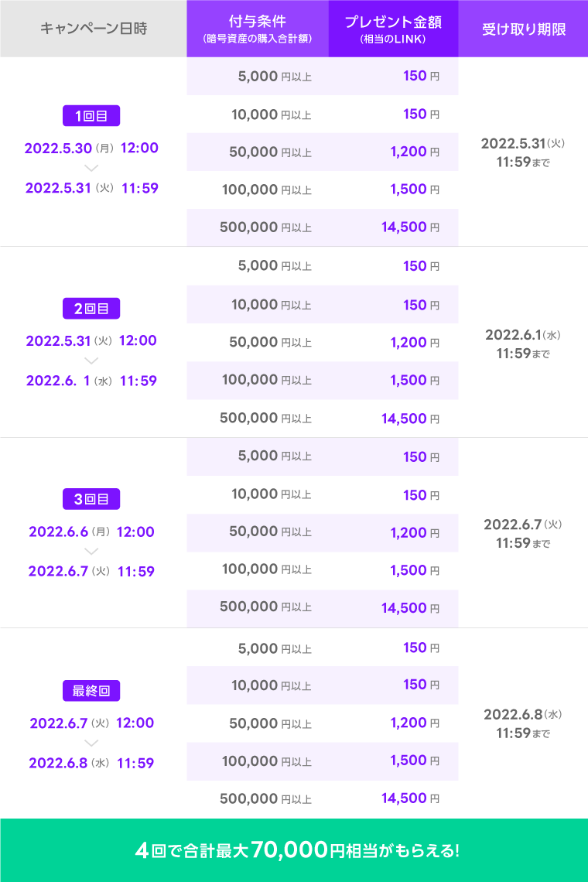The height and width of the screenshot is (882, 588).
Task: Click the green 70,000円相当 summary banner
Action: click(x=294, y=850)
